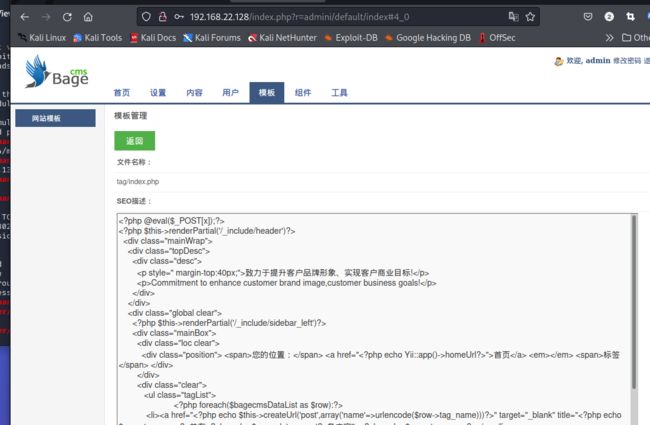650x425 pixels.
Task: Click the 'div class="global clear"' line
Action: pyautogui.click(x=175, y=313)
